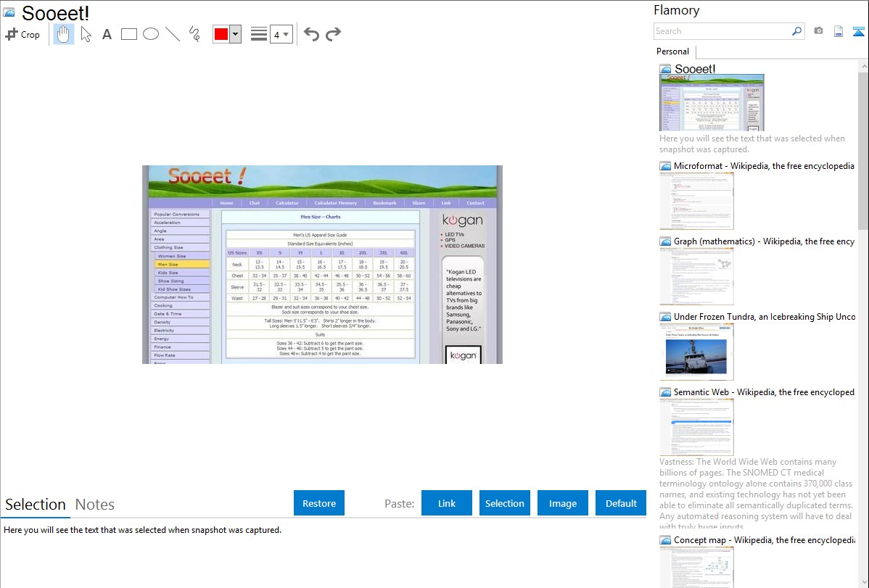Select the freehand scribble tool
This screenshot has width=869, height=588.
(x=194, y=34)
